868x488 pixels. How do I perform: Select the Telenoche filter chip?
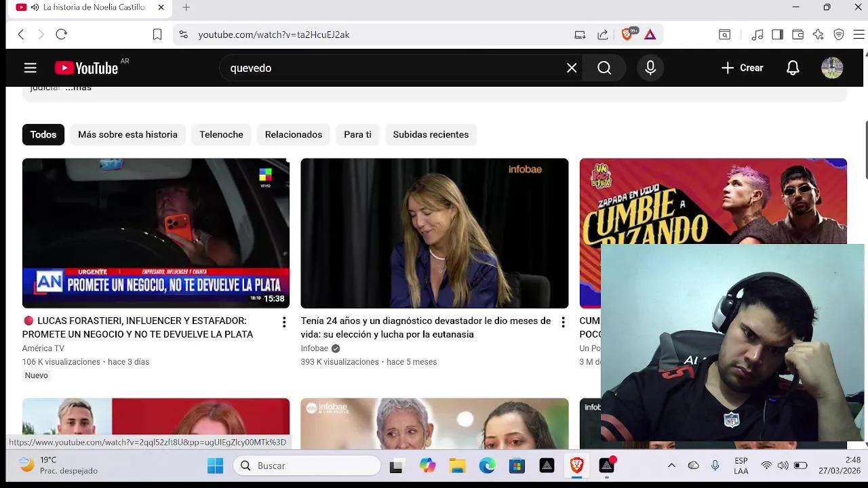pyautogui.click(x=221, y=134)
